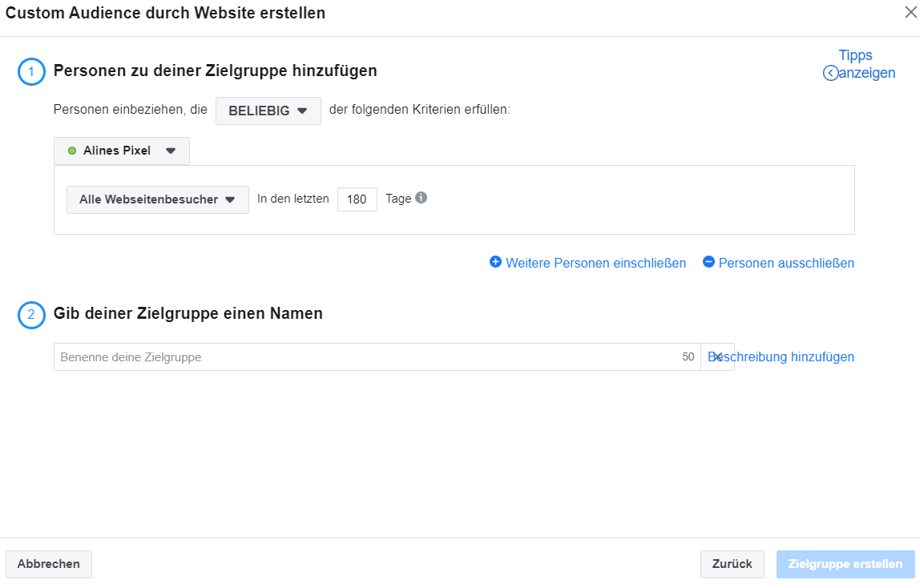Click the days field showing 180
The height and width of the screenshot is (588, 920).
(x=357, y=199)
